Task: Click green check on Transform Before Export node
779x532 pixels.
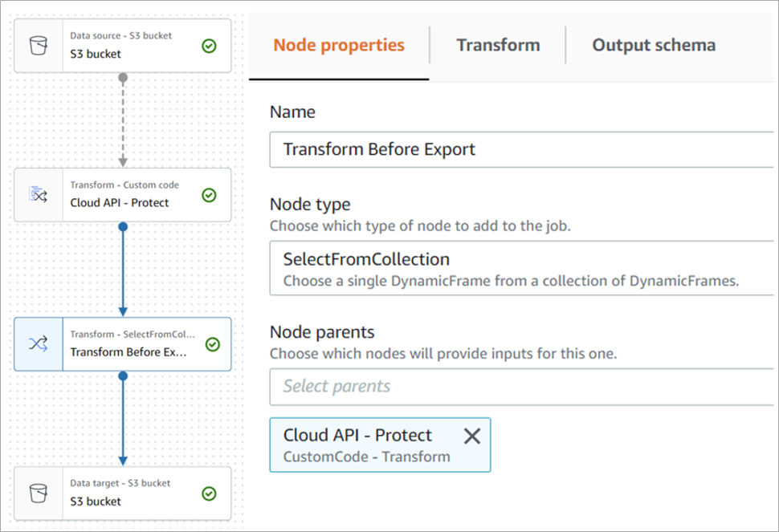Action: pos(212,344)
